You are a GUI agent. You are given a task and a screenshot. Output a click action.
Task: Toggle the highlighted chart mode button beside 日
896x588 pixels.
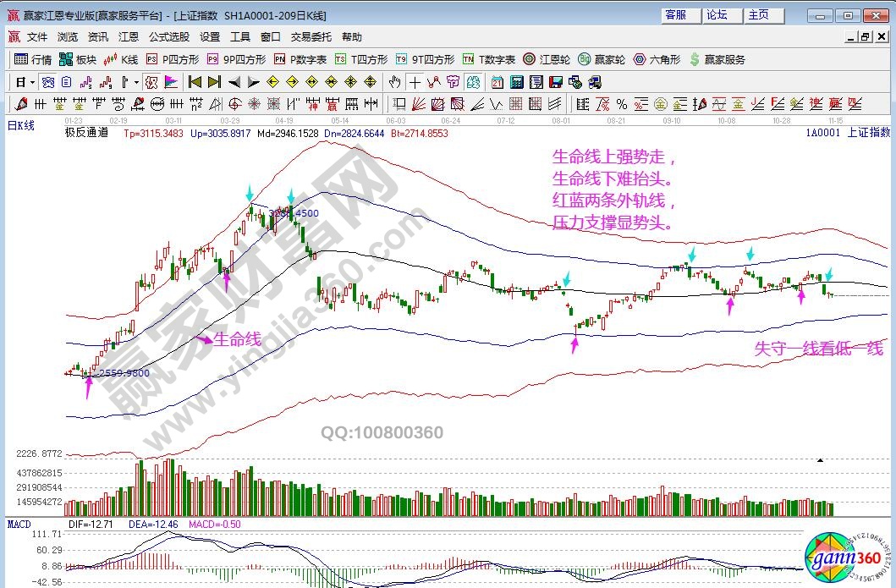(48, 82)
